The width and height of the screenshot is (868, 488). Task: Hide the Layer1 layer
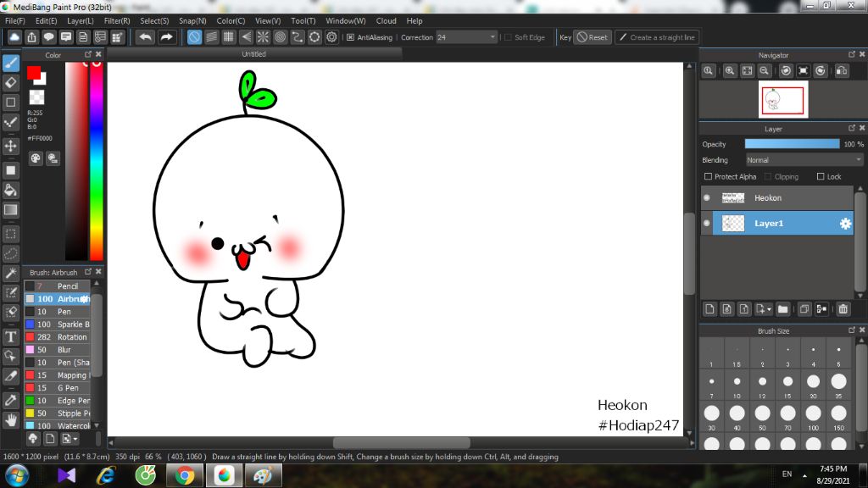pyautogui.click(x=707, y=223)
